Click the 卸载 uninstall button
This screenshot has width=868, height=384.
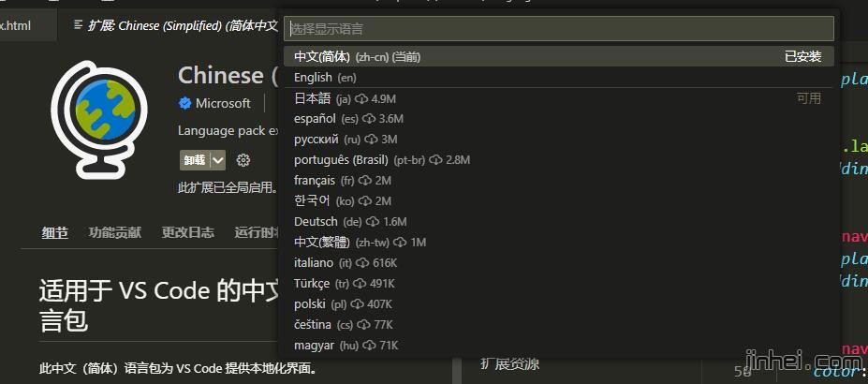pos(195,160)
